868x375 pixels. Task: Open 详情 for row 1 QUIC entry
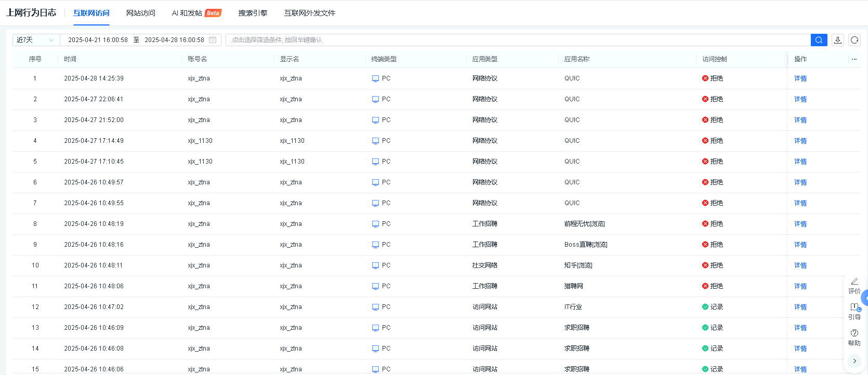tap(800, 78)
